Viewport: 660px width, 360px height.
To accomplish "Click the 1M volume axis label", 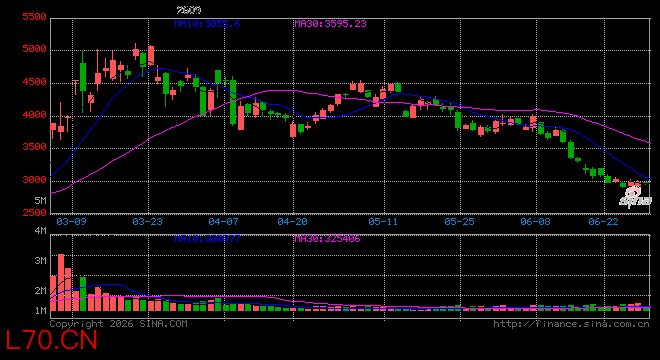I will tap(40, 311).
